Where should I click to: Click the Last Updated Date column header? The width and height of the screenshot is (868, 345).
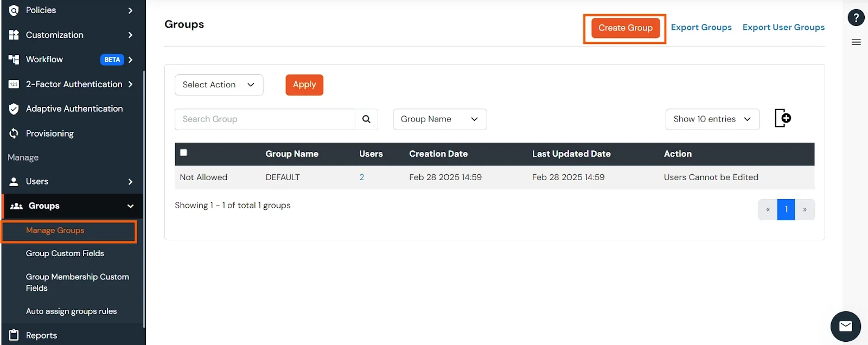click(x=571, y=154)
